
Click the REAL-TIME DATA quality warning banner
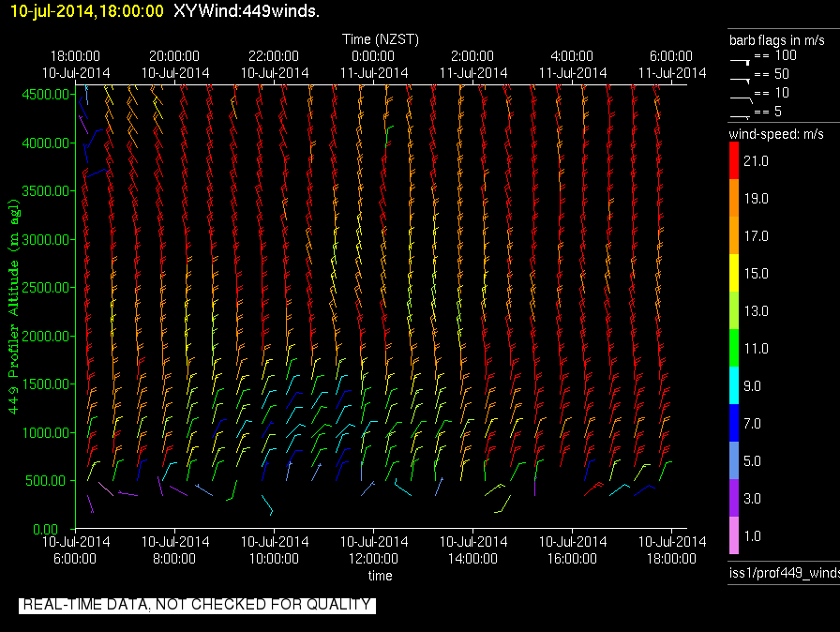pos(197,605)
